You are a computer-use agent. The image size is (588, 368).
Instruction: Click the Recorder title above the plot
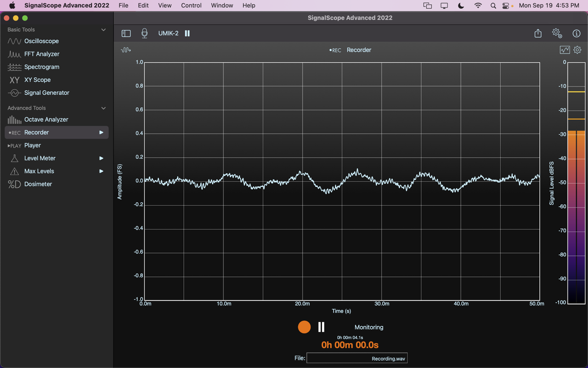tap(359, 50)
